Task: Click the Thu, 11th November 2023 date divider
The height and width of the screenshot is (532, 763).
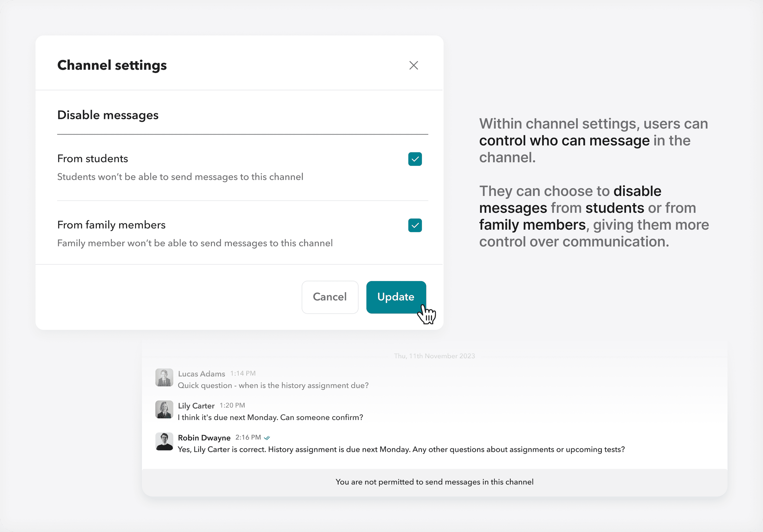Action: coord(434,356)
